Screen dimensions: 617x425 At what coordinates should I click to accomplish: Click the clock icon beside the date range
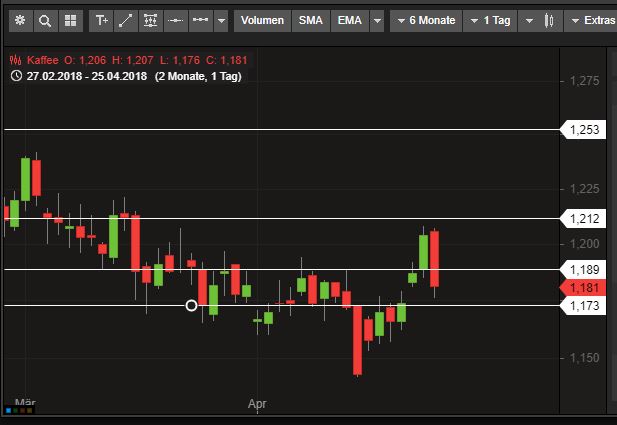point(16,76)
